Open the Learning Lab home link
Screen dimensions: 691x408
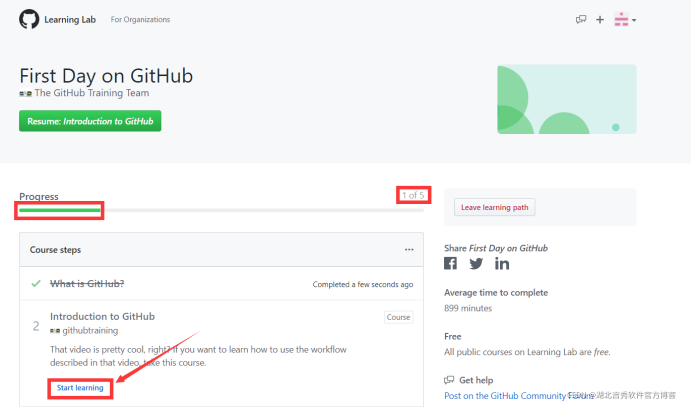(70, 20)
